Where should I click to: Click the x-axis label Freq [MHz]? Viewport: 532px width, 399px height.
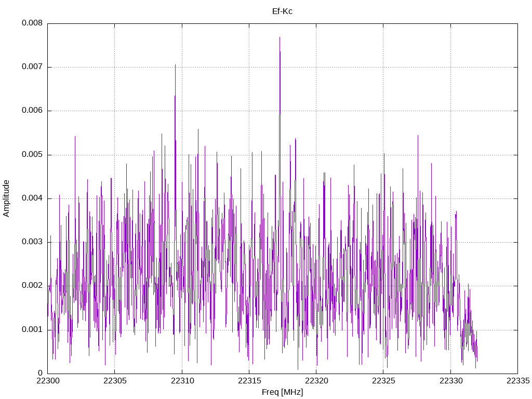282,392
